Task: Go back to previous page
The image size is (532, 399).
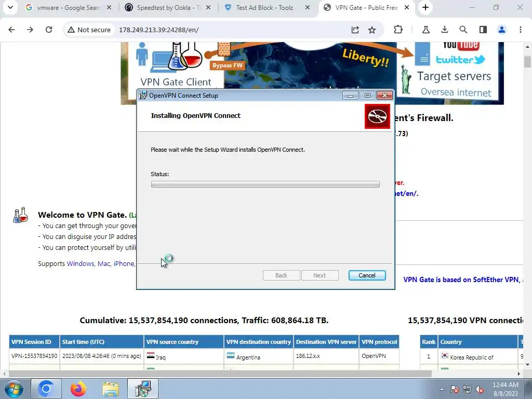Action: point(11,30)
